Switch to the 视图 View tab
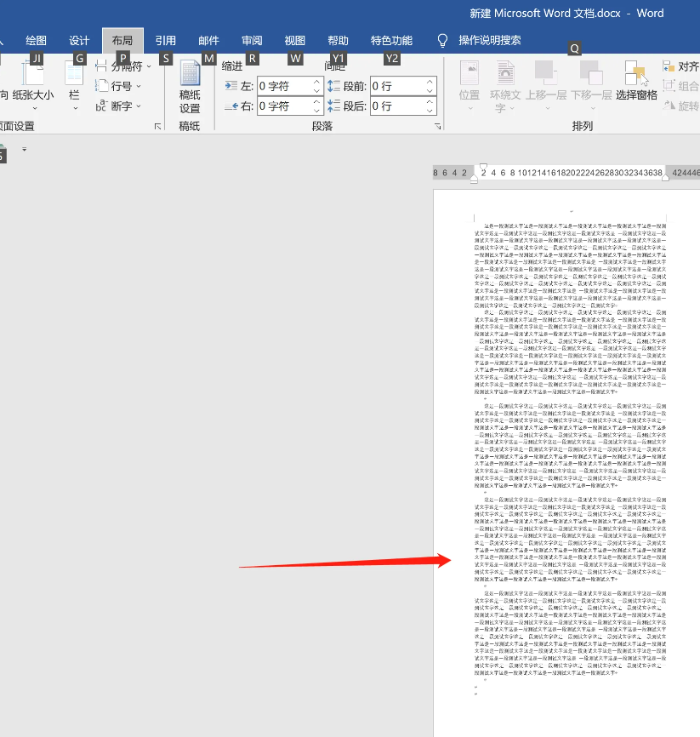The width and height of the screenshot is (700, 737). 295,40
